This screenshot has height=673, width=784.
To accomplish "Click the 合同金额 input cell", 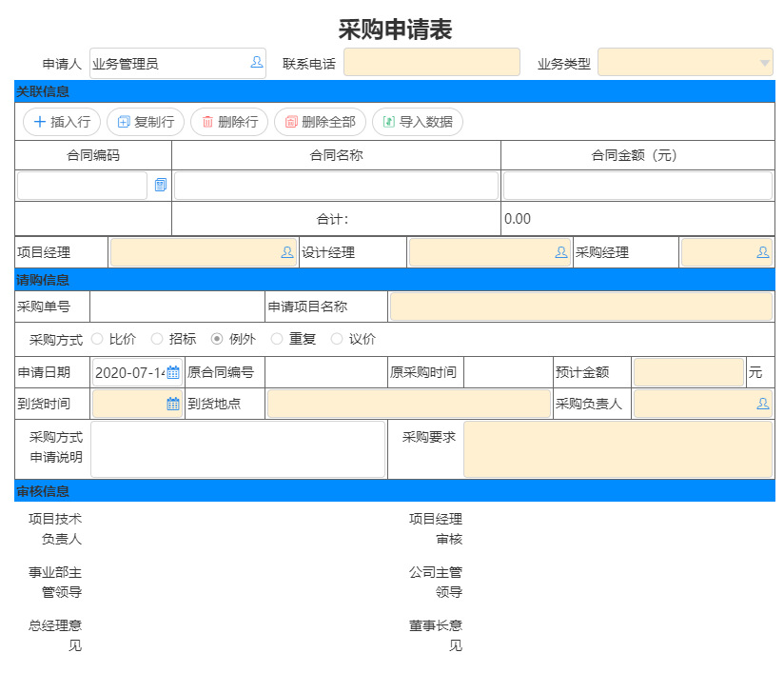I will coord(637,186).
